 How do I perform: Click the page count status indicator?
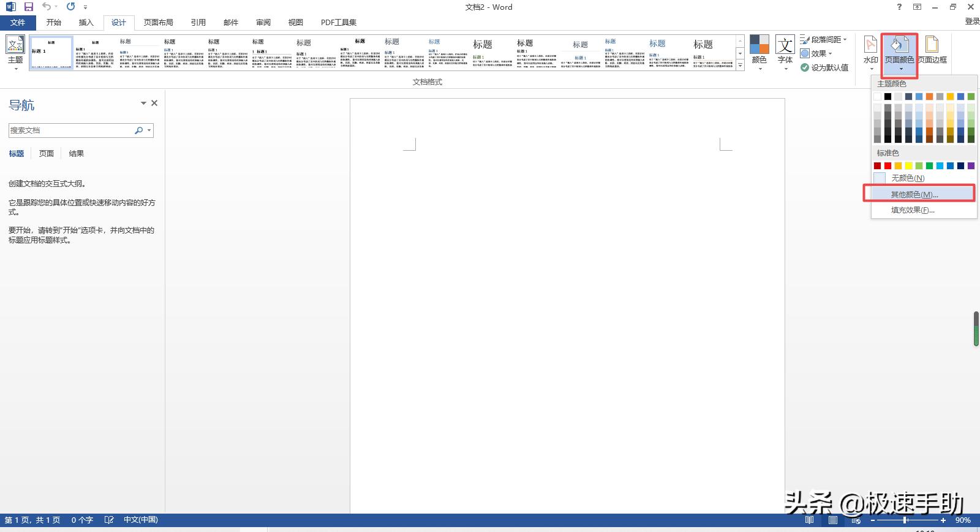pyautogui.click(x=32, y=520)
